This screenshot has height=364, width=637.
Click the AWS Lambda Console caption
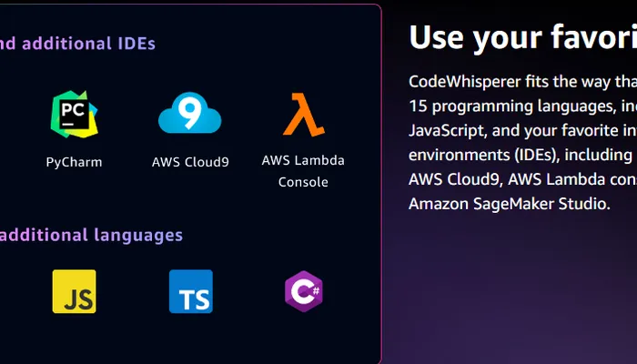coord(303,171)
